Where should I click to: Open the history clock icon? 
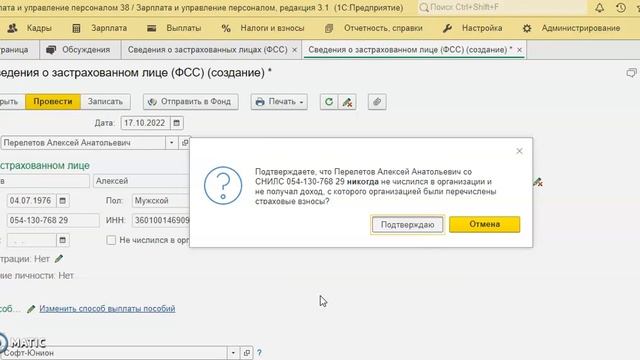point(621,7)
